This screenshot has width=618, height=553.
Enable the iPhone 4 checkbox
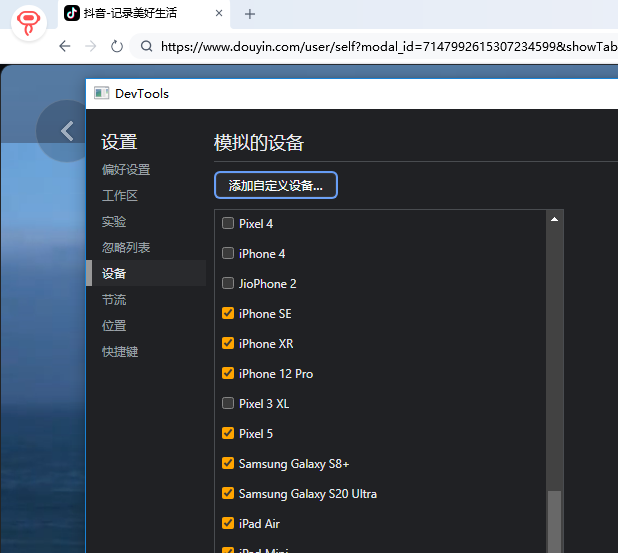[228, 253]
